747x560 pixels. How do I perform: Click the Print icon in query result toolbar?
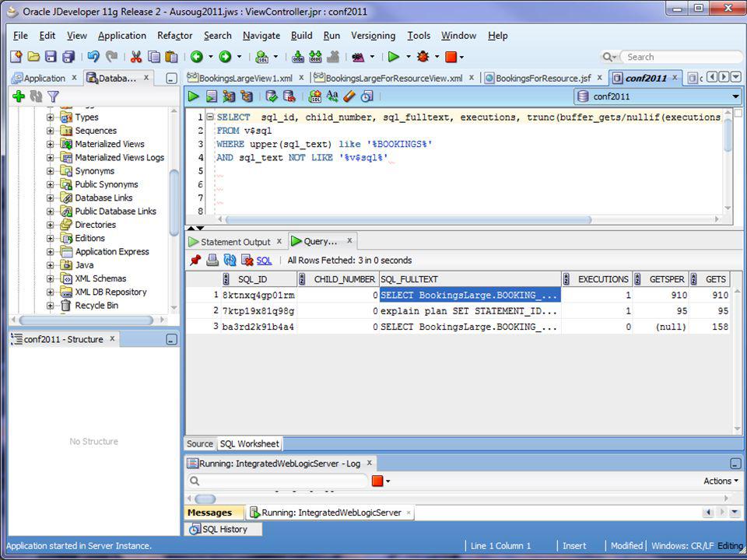(212, 260)
